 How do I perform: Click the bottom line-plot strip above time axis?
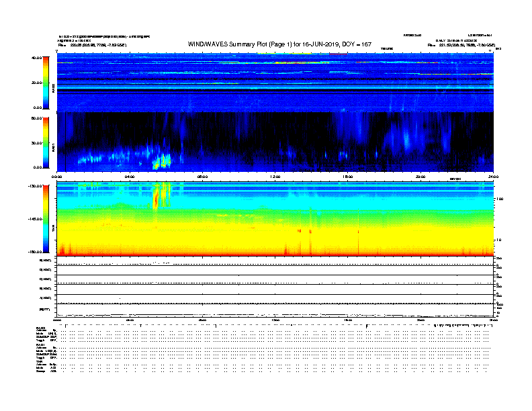pos(275,310)
